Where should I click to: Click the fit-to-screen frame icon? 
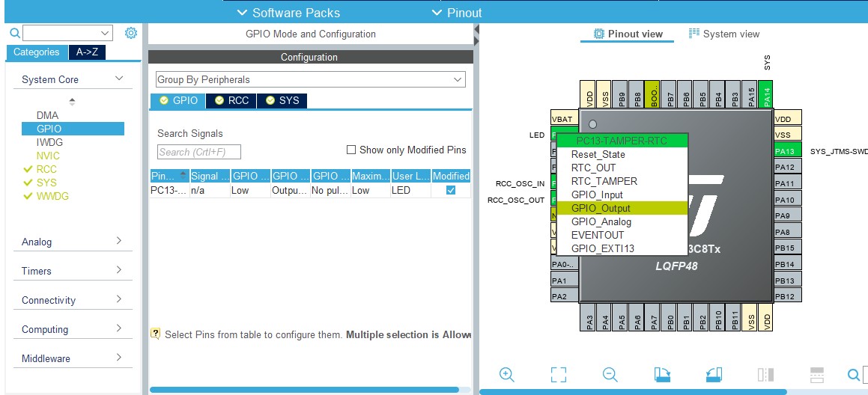558,375
